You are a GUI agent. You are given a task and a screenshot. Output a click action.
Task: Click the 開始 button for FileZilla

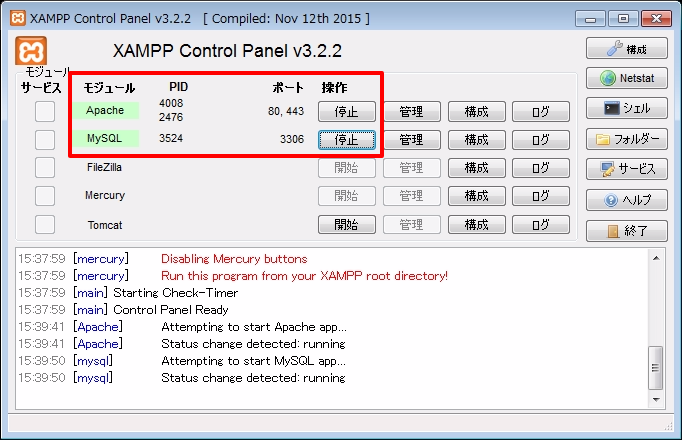click(347, 168)
